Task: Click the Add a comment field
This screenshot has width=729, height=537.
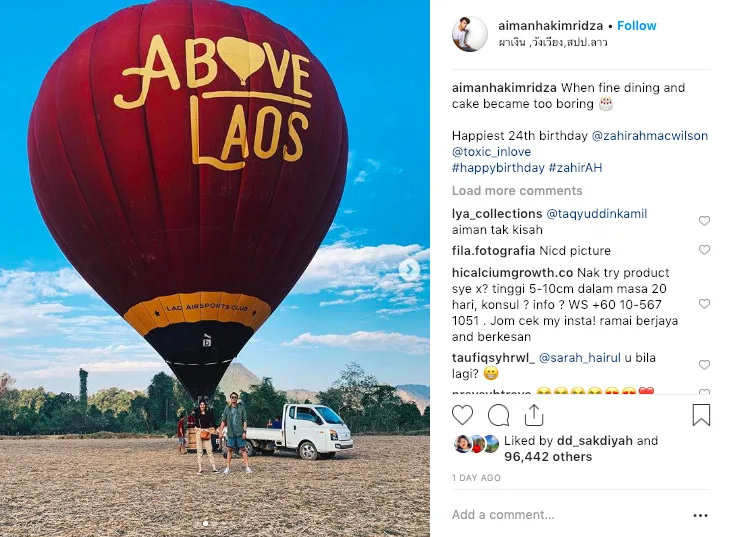Action: pyautogui.click(x=570, y=515)
